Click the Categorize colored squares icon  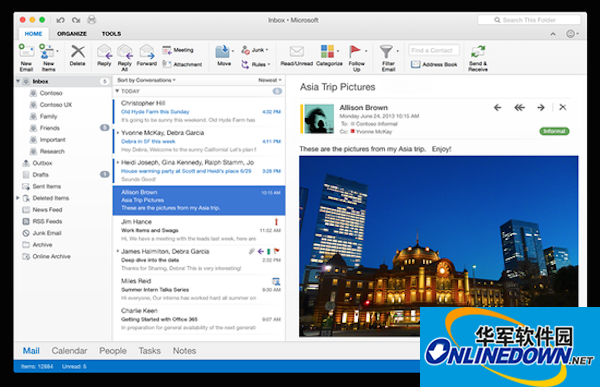point(327,51)
